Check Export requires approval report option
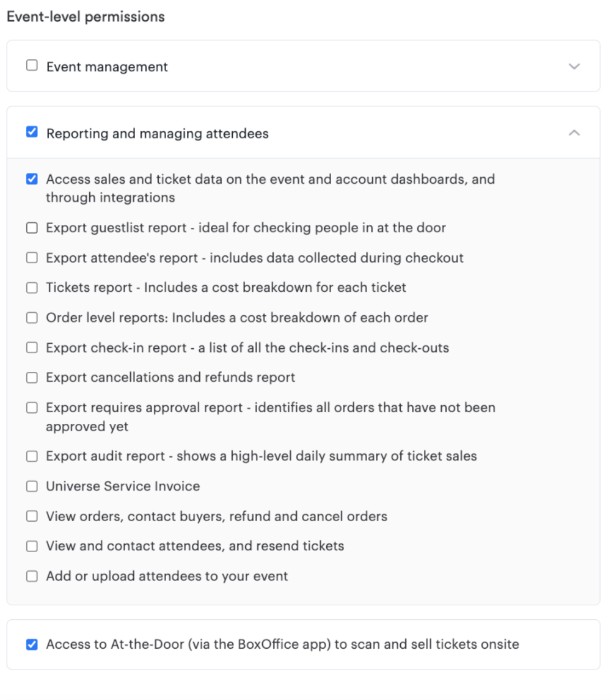The width and height of the screenshot is (611, 700). pos(32,407)
